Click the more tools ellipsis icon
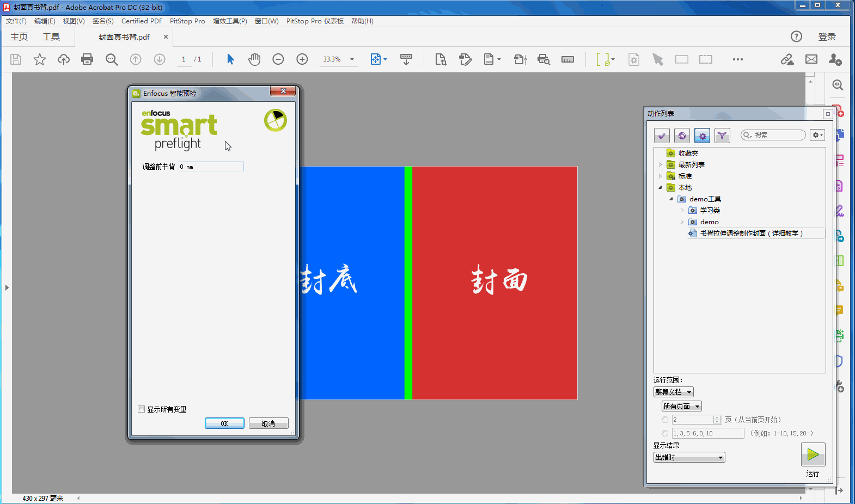This screenshot has width=855, height=504. click(738, 59)
